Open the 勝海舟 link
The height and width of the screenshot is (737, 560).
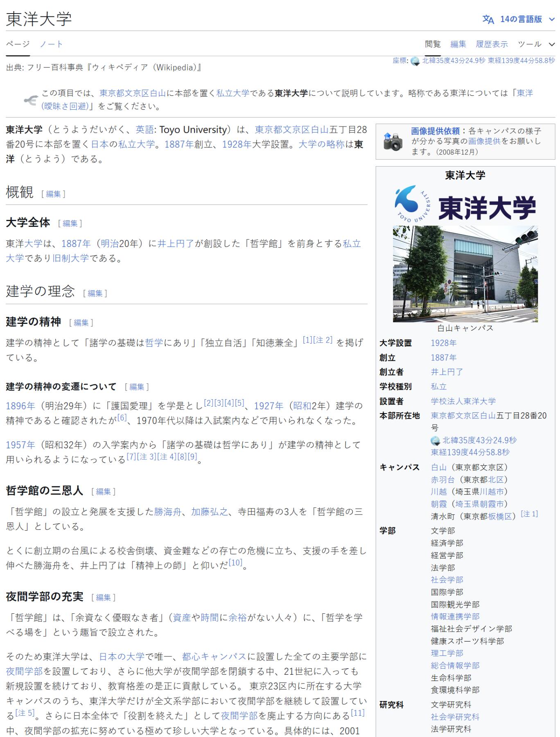(167, 512)
